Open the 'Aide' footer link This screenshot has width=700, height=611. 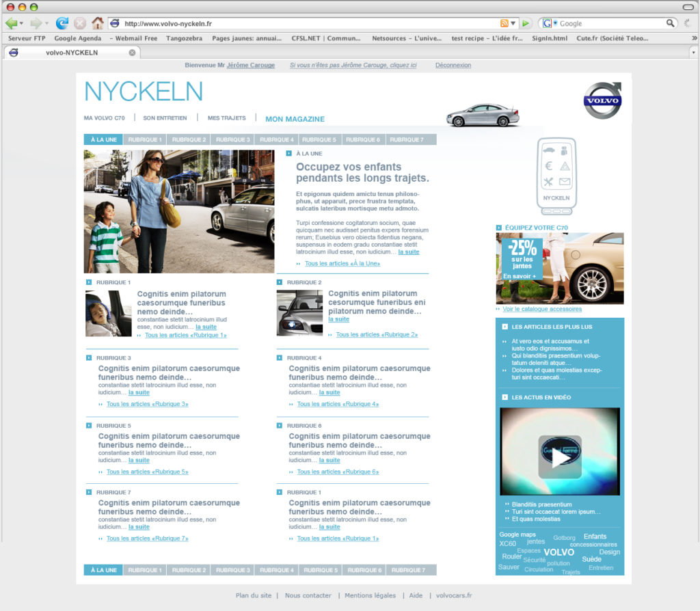click(416, 595)
